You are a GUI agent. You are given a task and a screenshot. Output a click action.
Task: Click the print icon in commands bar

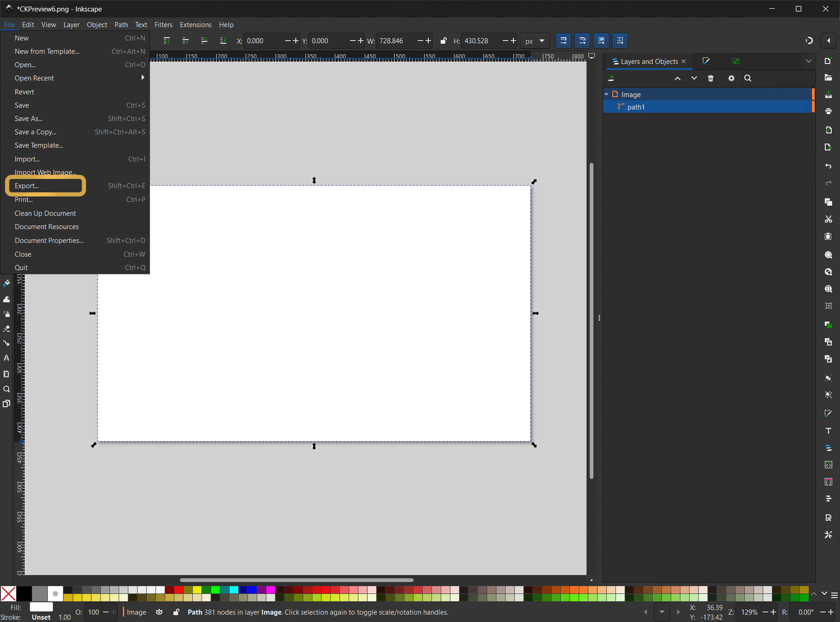pyautogui.click(x=828, y=111)
